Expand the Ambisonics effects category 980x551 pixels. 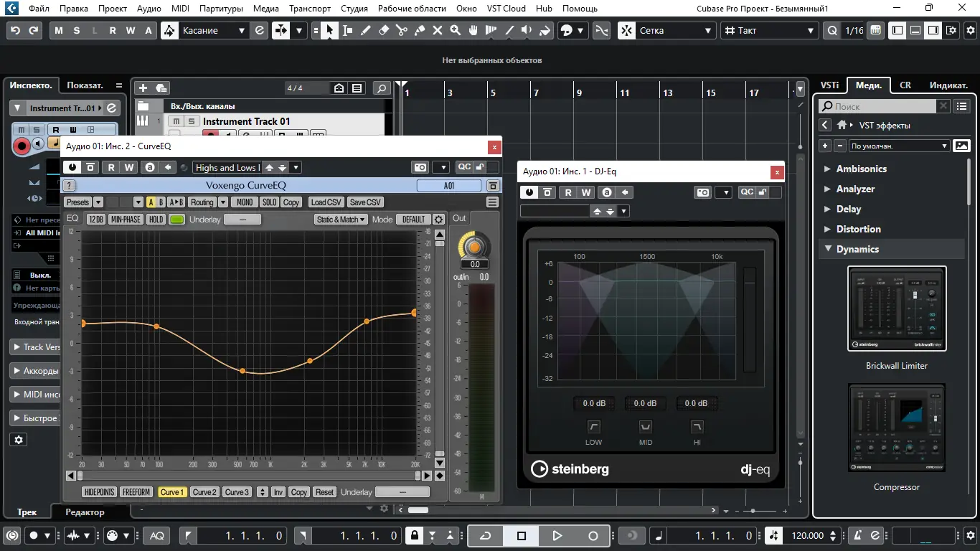(x=827, y=169)
